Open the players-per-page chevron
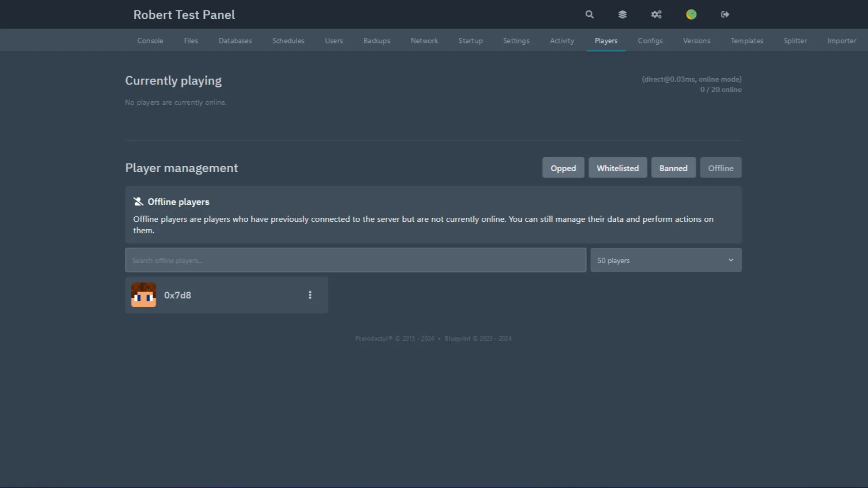Image resolution: width=868 pixels, height=488 pixels. coord(731,260)
